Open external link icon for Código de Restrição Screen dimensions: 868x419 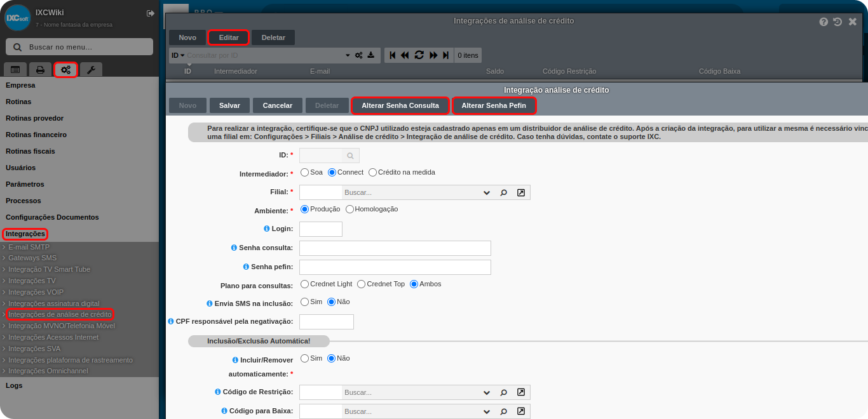[520, 392]
